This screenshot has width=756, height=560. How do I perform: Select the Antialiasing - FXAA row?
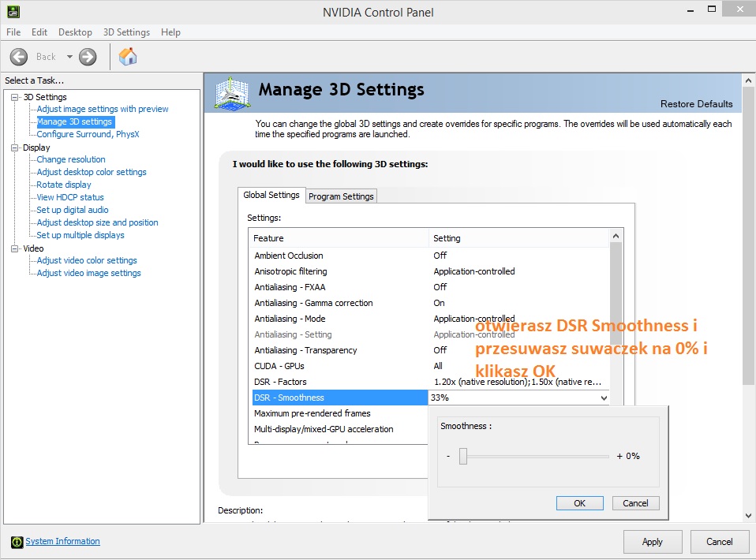pyautogui.click(x=431, y=287)
